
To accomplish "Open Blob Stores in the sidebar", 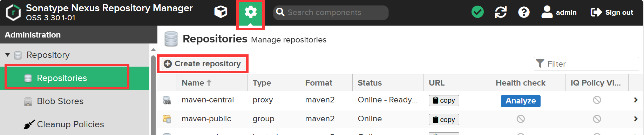I will point(60,101).
